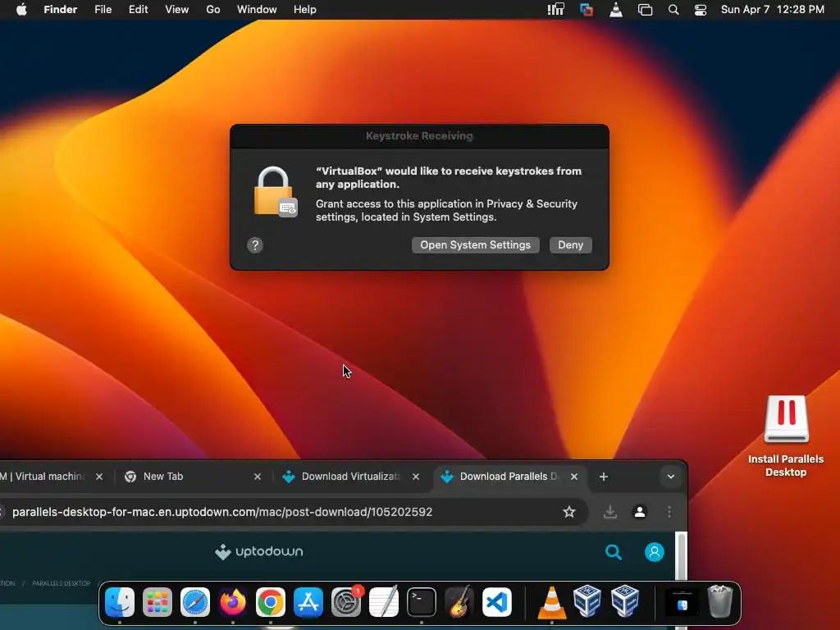Open the minimized window thumbnail in Dock
This screenshot has height=630, width=840.
click(682, 601)
